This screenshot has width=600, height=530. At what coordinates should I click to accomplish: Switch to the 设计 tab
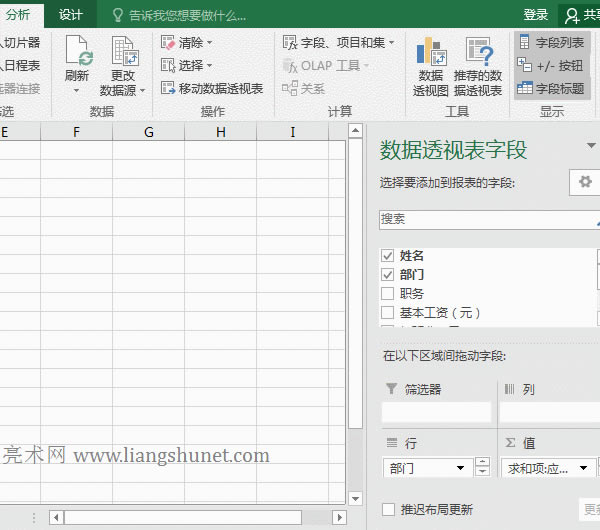(x=70, y=15)
